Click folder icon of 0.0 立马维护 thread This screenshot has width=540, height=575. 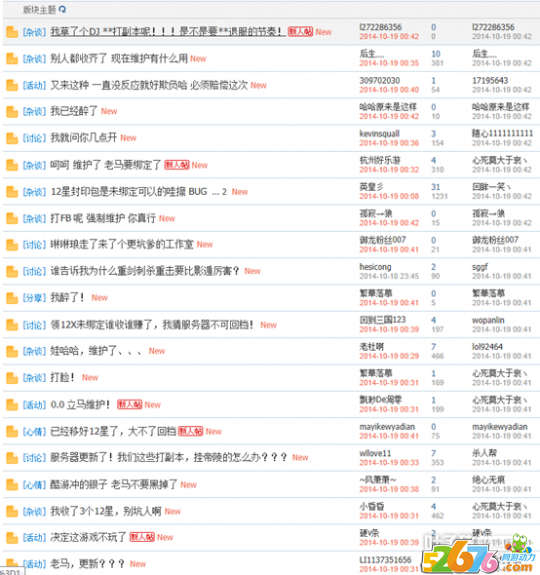point(12,405)
